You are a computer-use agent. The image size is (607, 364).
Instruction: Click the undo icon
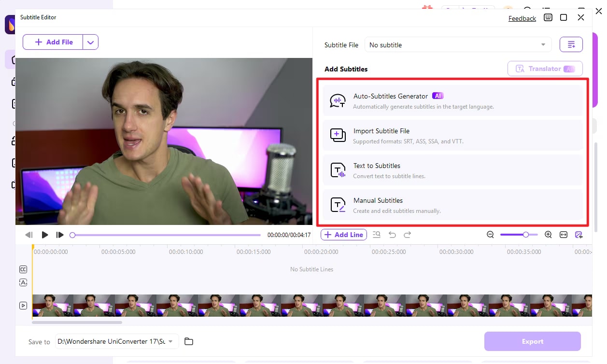pos(392,235)
